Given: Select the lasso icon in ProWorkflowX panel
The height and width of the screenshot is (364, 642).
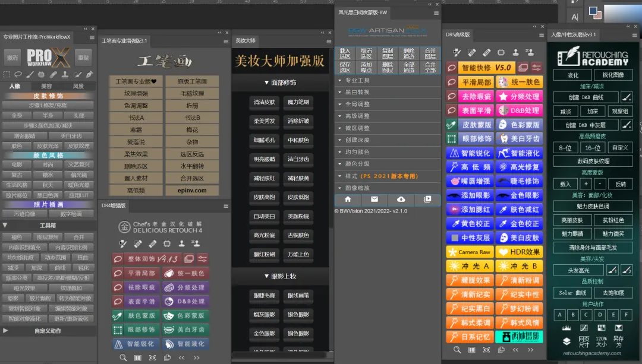Looking at the screenshot, I should (18, 74).
